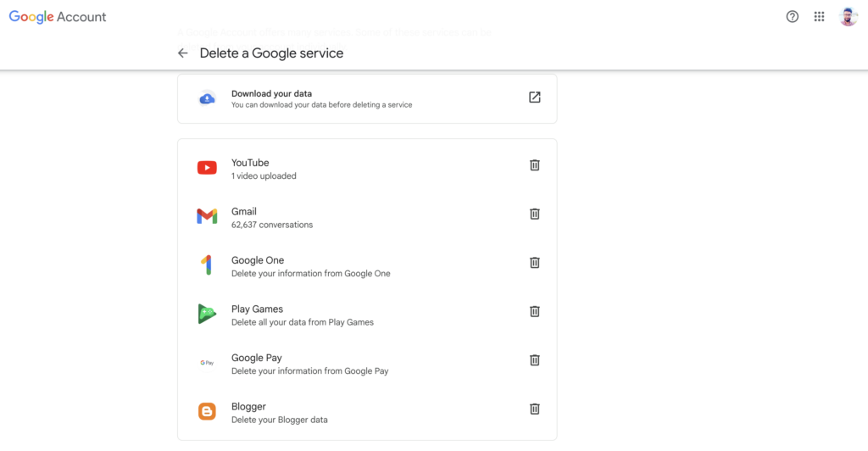Click the 'Delete a Google service' page heading
The height and width of the screenshot is (451, 868).
271,53
